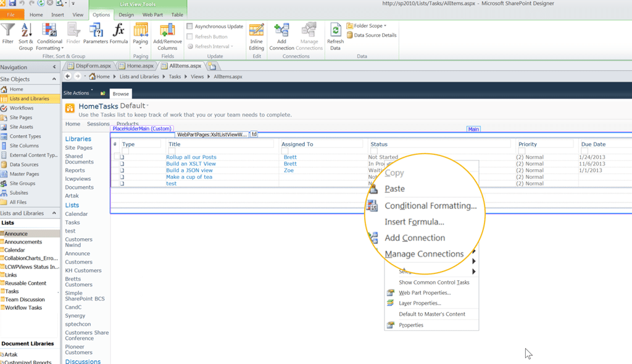Open the File tab
This screenshot has height=364, width=632.
[x=11, y=15]
